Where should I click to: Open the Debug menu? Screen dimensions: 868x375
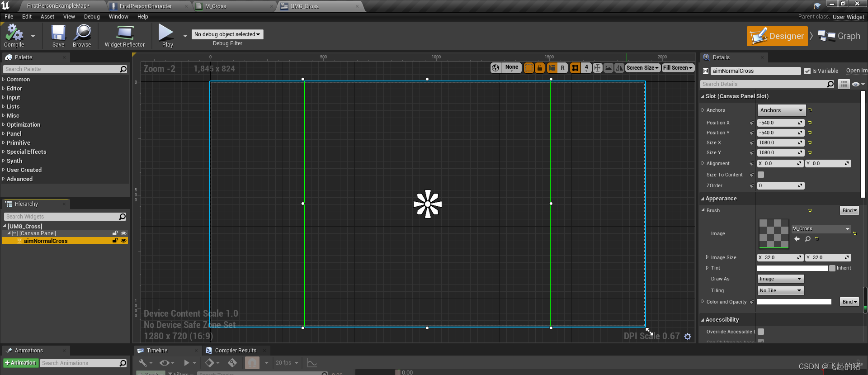[x=92, y=17]
